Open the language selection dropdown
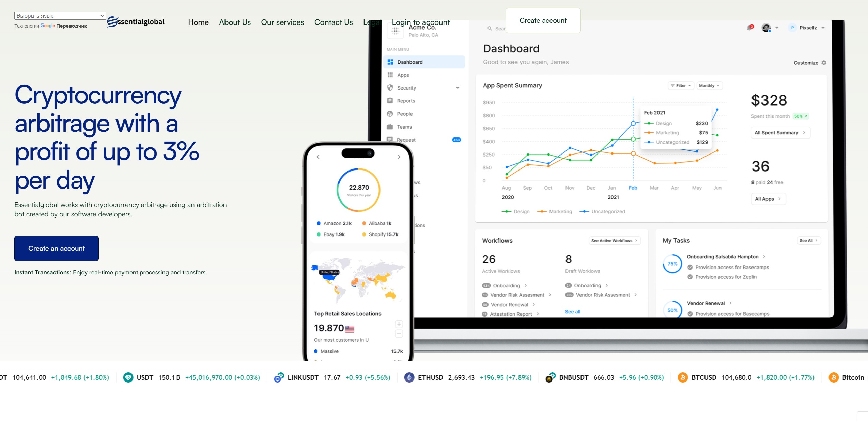 (60, 16)
